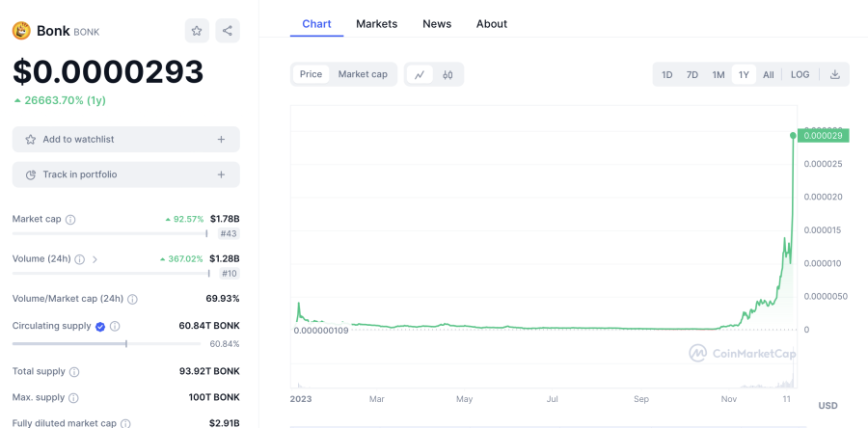The width and height of the screenshot is (868, 428).
Task: Set chart range to 1M
Action: pyautogui.click(x=718, y=74)
